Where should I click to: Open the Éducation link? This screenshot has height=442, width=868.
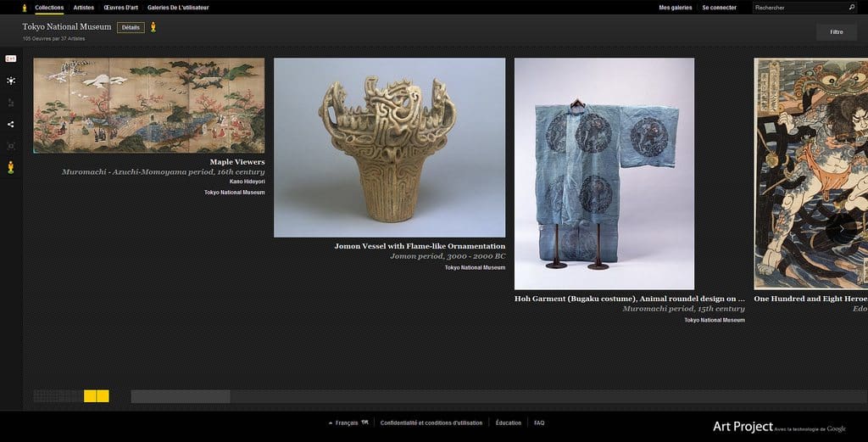point(509,423)
